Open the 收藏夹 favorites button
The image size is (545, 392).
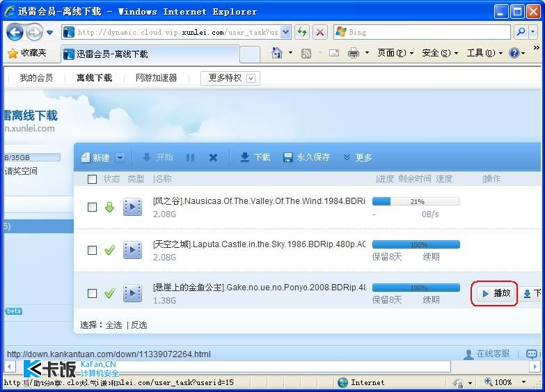click(x=27, y=53)
